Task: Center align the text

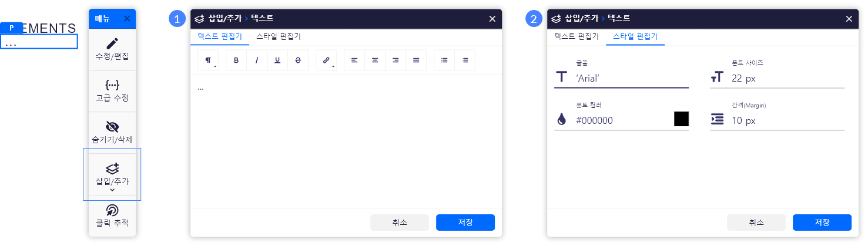Action: click(375, 60)
